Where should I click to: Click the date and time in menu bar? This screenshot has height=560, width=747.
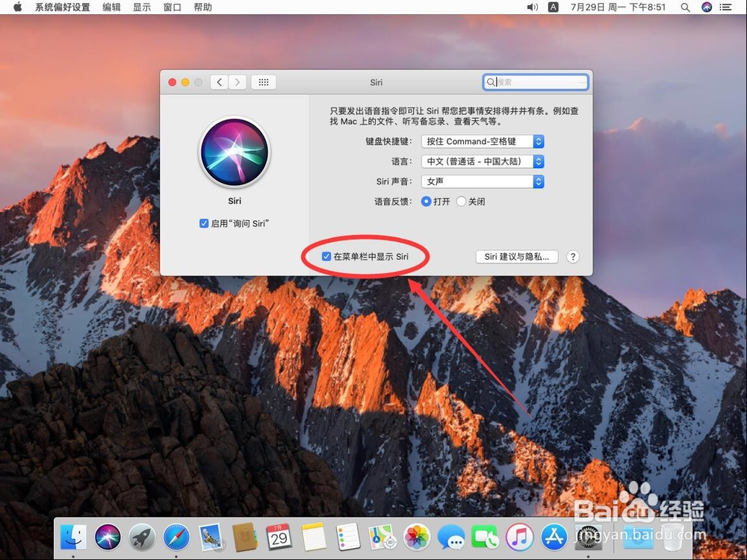(x=618, y=7)
